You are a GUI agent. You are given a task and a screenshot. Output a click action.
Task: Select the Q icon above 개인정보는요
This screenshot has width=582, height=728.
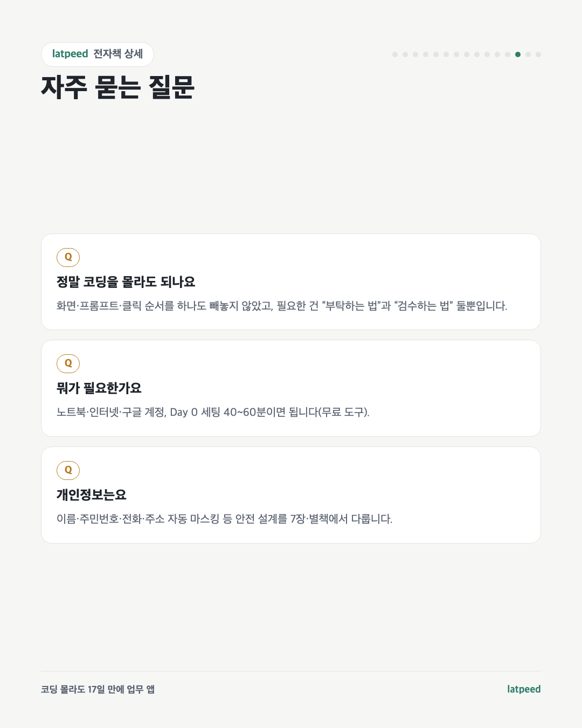tap(68, 470)
